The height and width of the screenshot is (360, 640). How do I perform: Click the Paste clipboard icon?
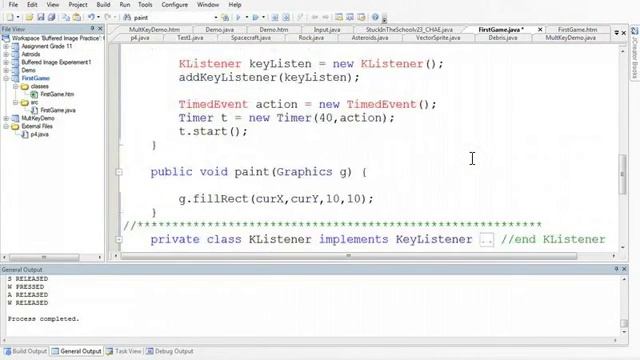[76, 17]
